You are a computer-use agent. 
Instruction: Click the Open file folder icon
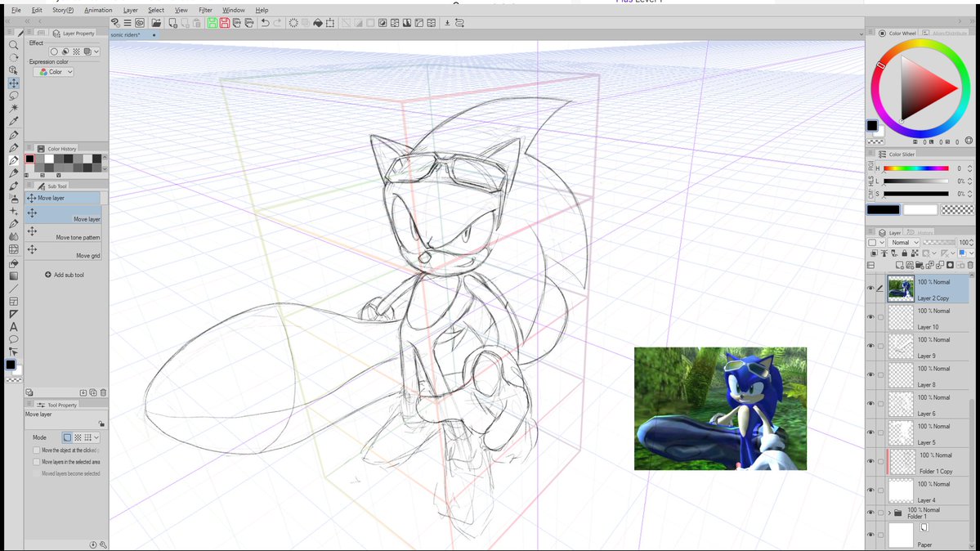pos(156,23)
